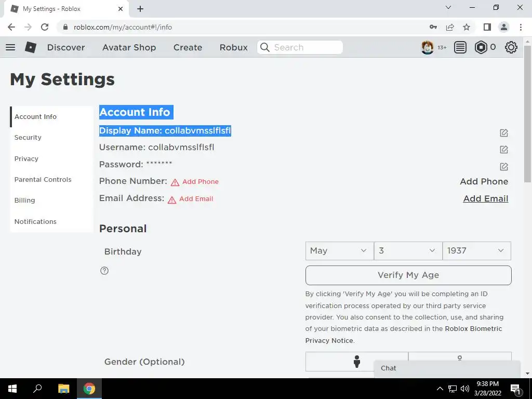Open the Windows notification center
Image resolution: width=532 pixels, height=399 pixels.
pyautogui.click(x=516, y=389)
